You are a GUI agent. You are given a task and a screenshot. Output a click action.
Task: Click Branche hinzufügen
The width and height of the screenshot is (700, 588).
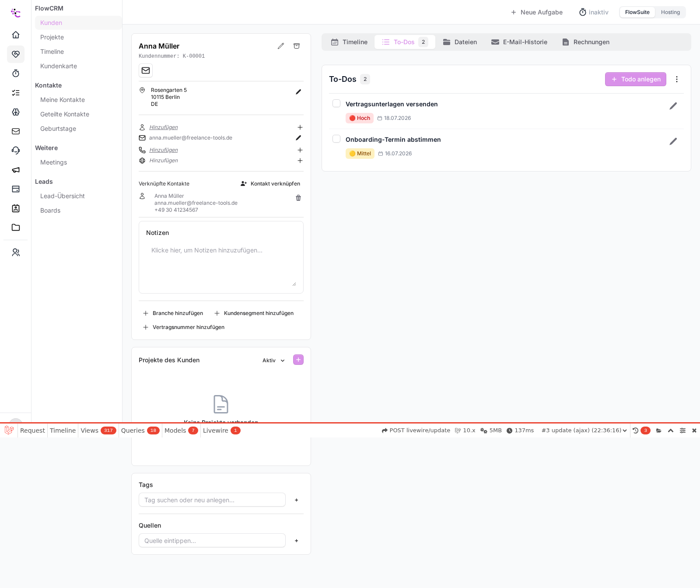(x=173, y=313)
